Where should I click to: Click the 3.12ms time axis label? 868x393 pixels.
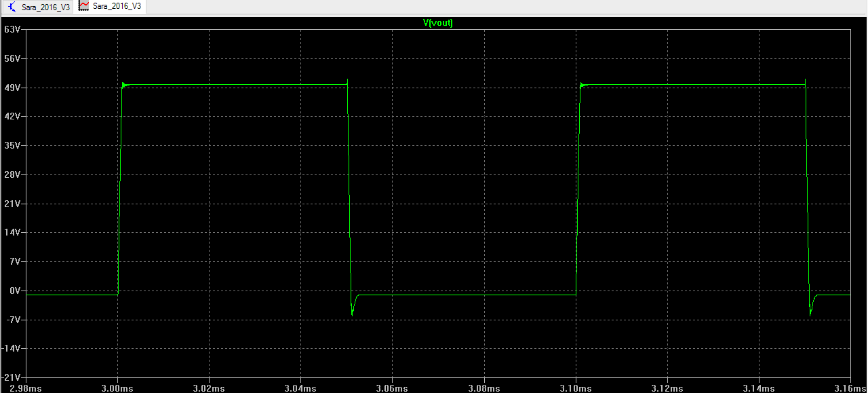tap(667, 388)
